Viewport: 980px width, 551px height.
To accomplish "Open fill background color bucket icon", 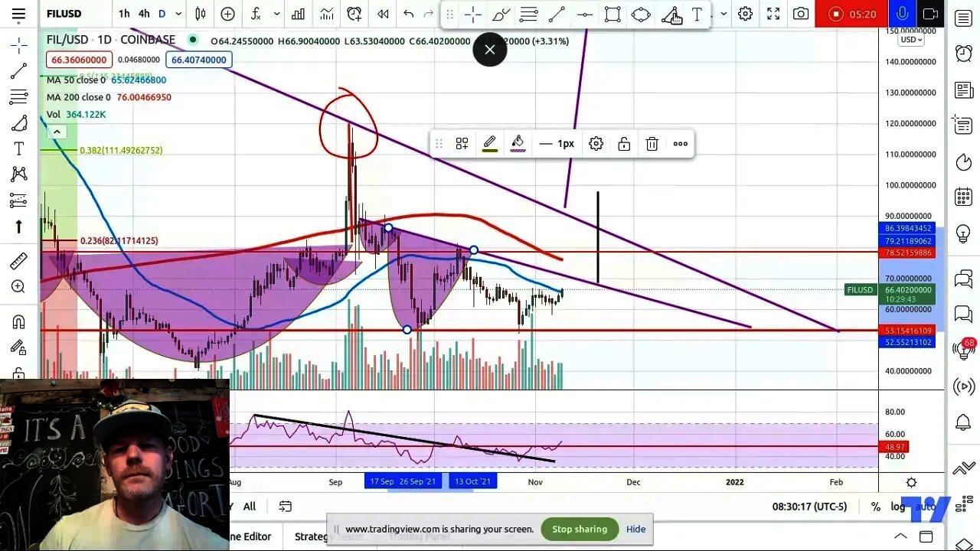I will tap(518, 143).
